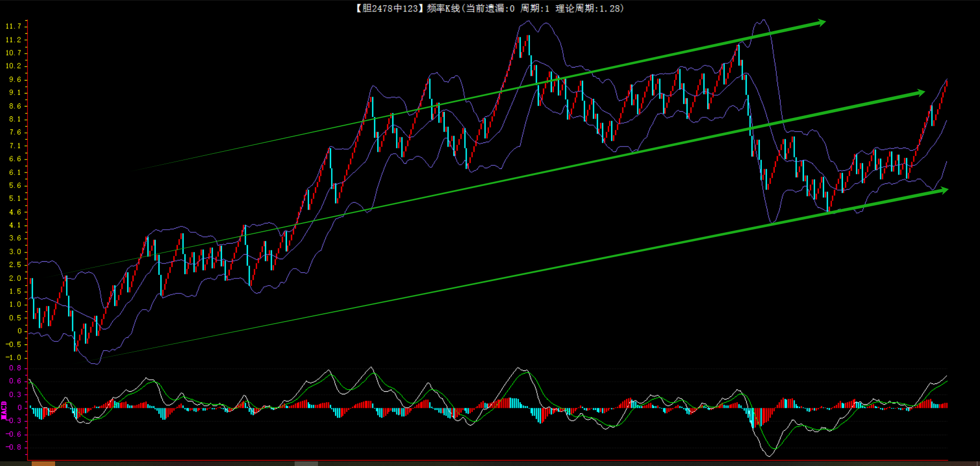Viewport: 980px width, 466px height.
Task: Click the 频率K线 label in the title
Action: click(x=443, y=8)
